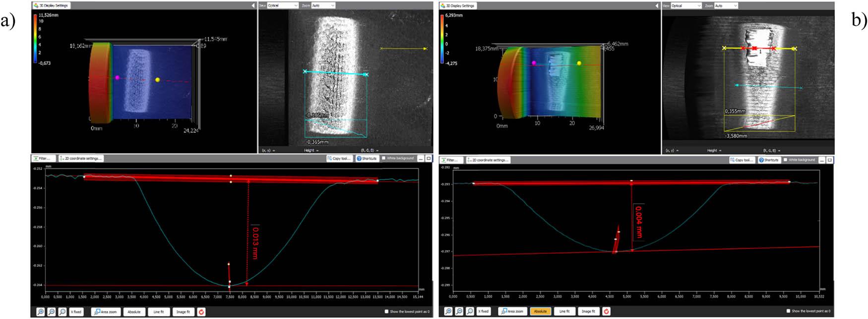Click zoom-out magnifier in left profile toolbar
Image resolution: width=868 pixels, height=319 pixels.
click(x=52, y=312)
